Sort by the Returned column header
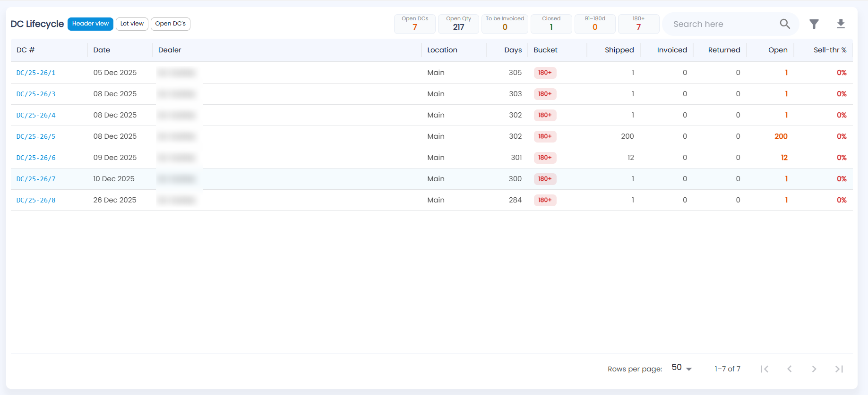868x395 pixels. pos(724,50)
